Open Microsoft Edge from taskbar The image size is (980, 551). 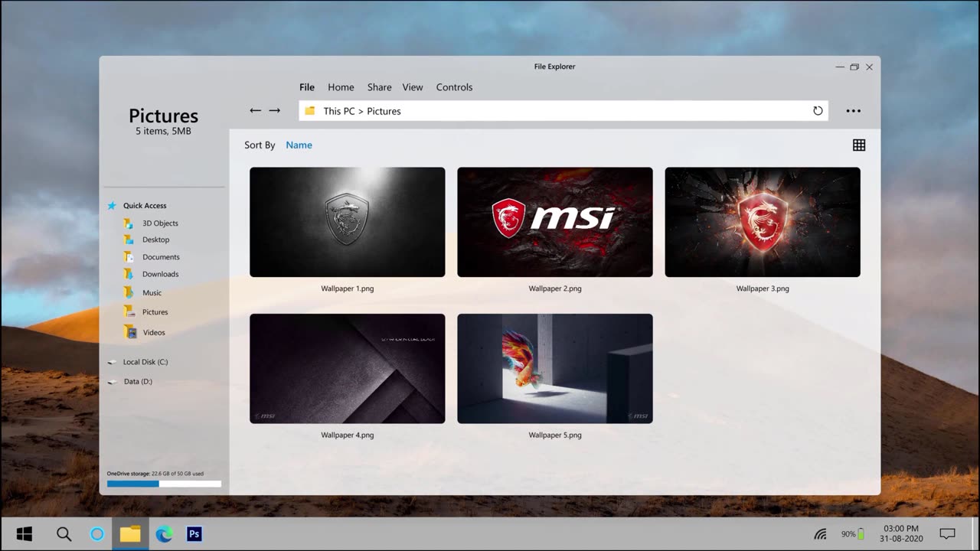click(x=164, y=534)
